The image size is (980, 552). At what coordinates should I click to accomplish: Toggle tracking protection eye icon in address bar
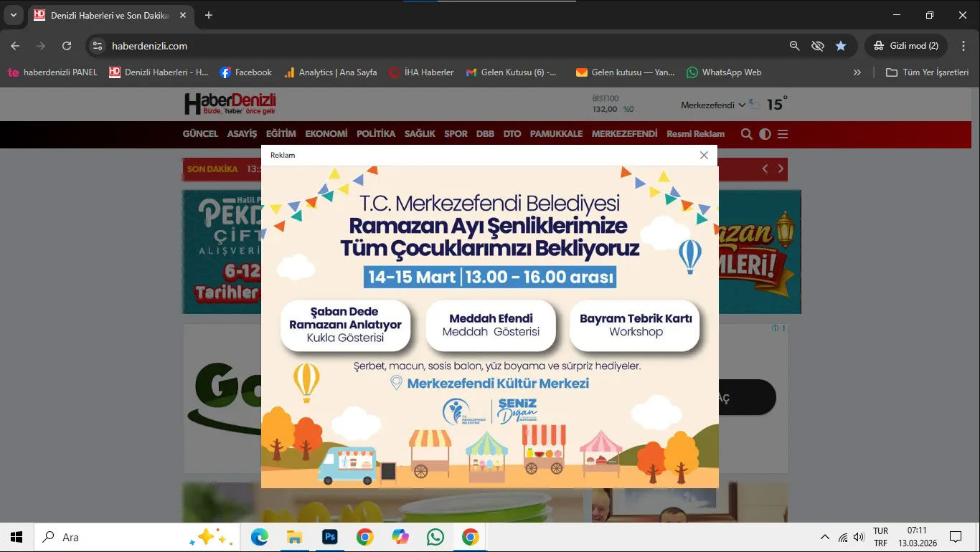tap(817, 46)
